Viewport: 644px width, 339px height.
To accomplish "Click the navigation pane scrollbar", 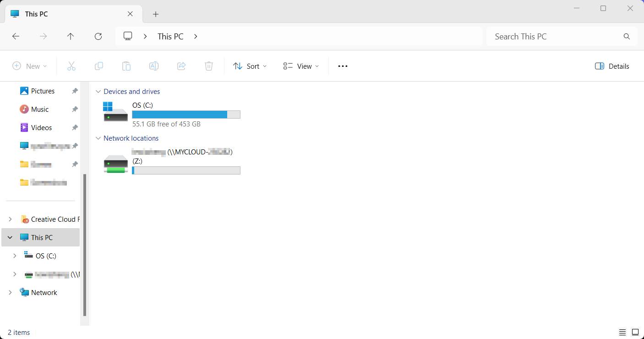I will pyautogui.click(x=85, y=245).
